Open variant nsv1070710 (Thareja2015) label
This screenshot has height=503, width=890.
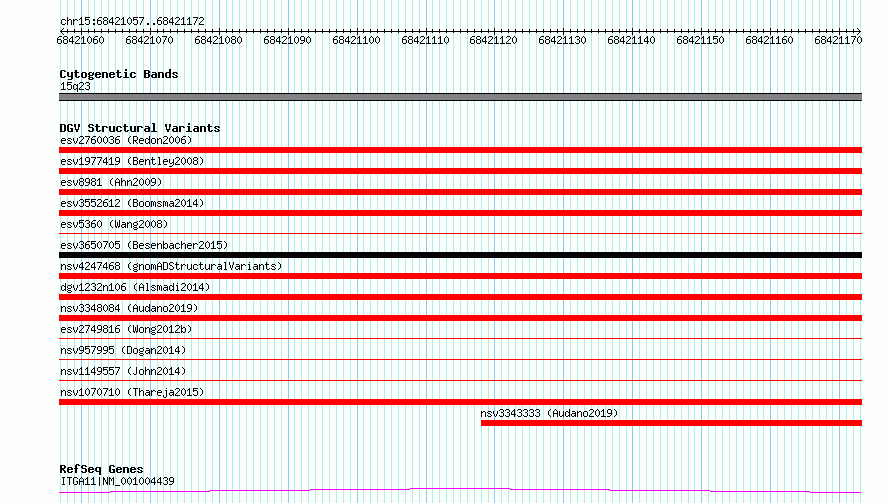pos(132,392)
